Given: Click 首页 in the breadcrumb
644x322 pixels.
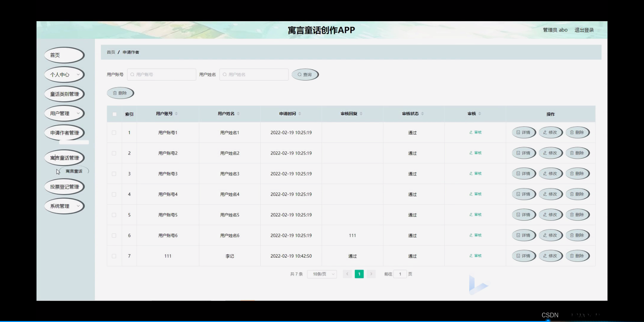Looking at the screenshot, I should 111,52.
